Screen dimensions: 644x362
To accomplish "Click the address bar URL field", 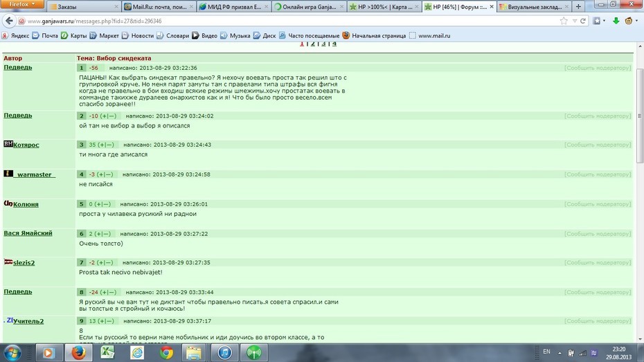I will point(287,21).
